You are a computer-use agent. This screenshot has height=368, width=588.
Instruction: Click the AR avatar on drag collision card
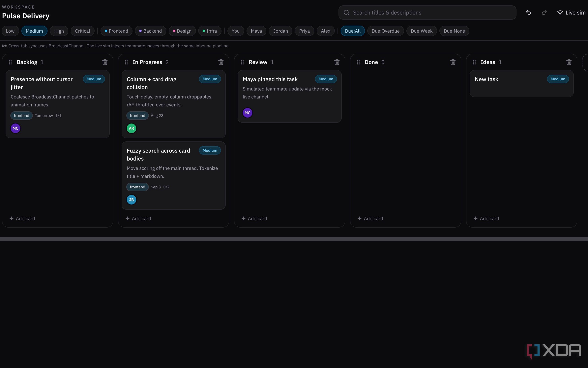tap(132, 128)
